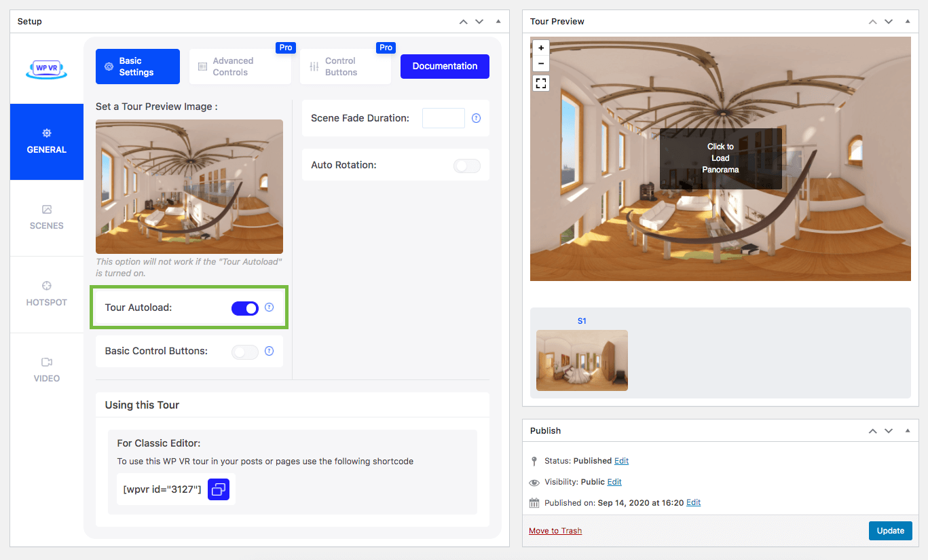This screenshot has width=928, height=560.
Task: Click the WP VR logo
Action: click(x=46, y=66)
